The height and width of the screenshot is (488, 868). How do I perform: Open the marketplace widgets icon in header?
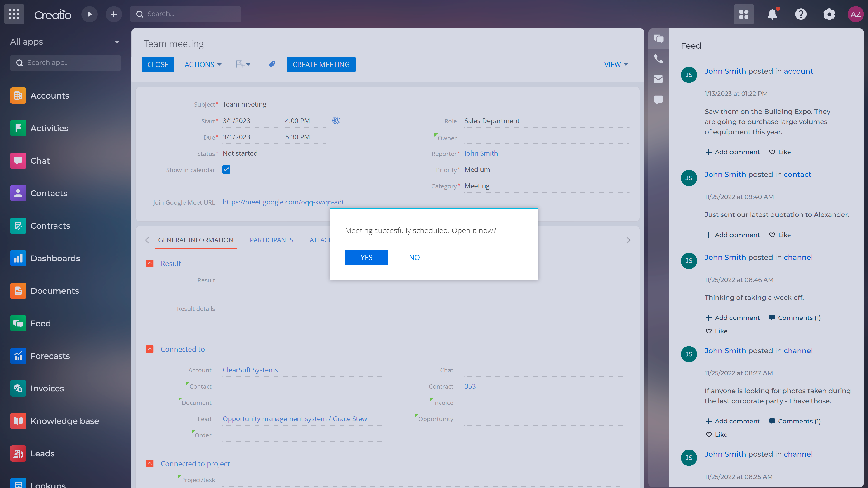click(x=744, y=14)
